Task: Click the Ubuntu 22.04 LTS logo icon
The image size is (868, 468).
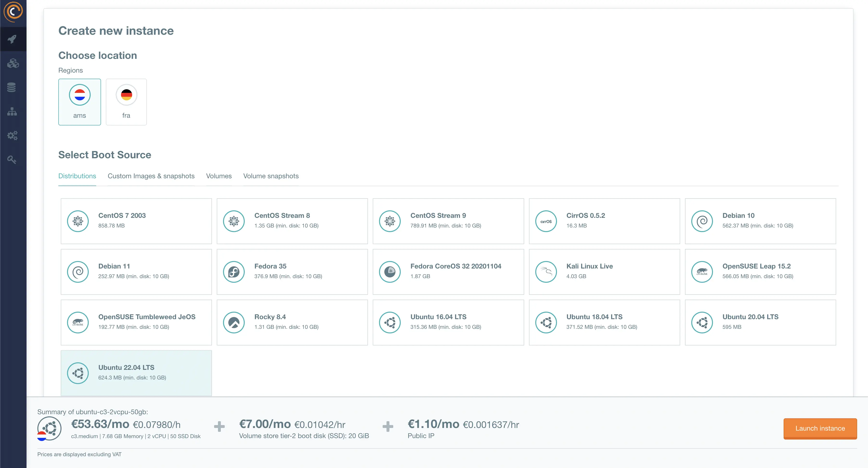Action: coord(78,373)
